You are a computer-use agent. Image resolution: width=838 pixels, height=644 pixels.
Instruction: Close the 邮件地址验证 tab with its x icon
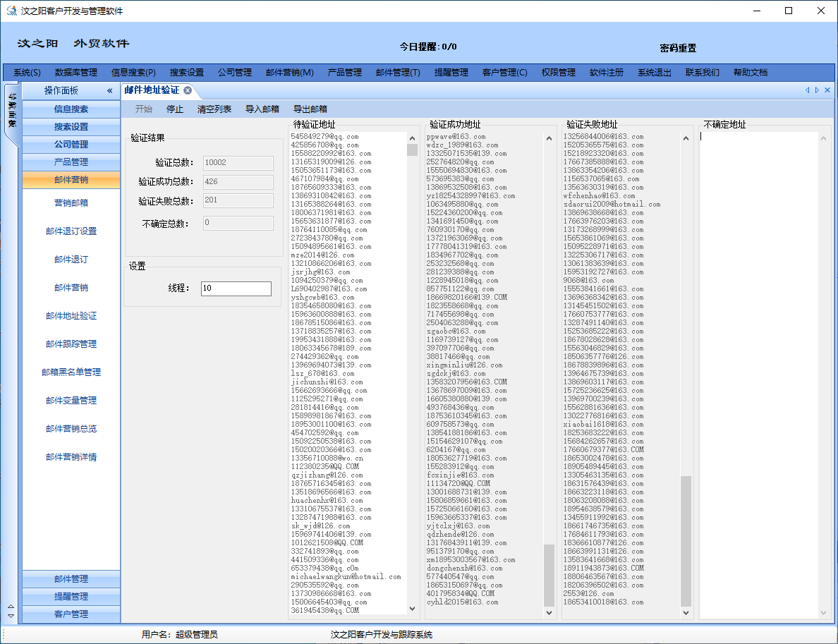188,90
